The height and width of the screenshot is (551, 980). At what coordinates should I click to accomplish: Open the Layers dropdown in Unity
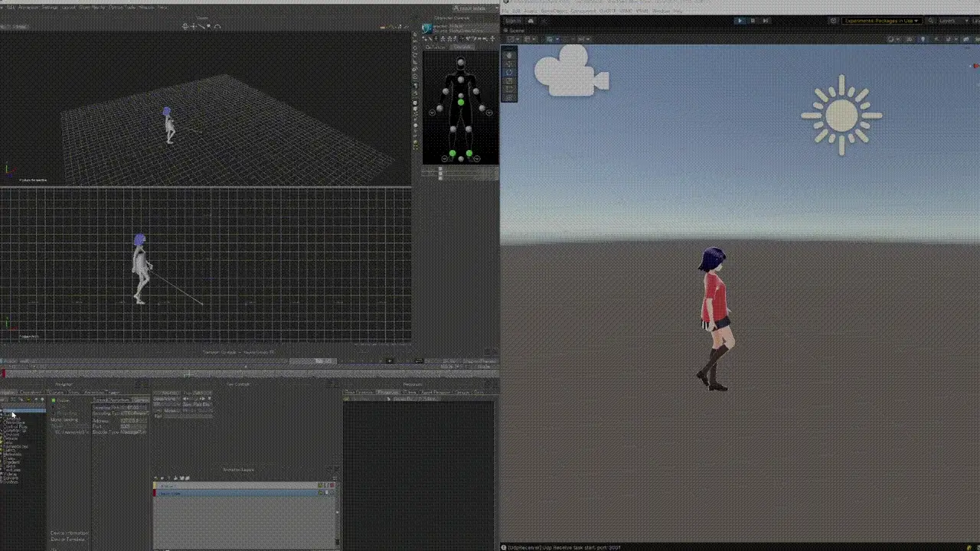pos(953,21)
